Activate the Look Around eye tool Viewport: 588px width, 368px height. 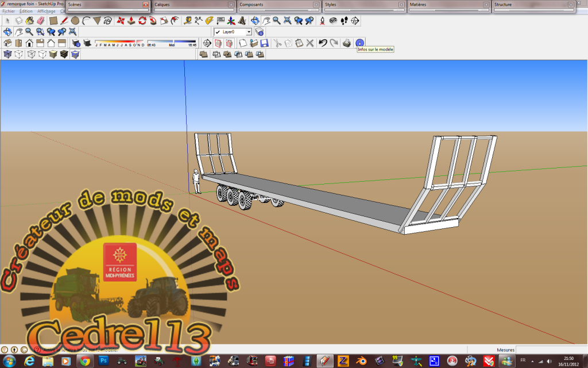(x=333, y=21)
